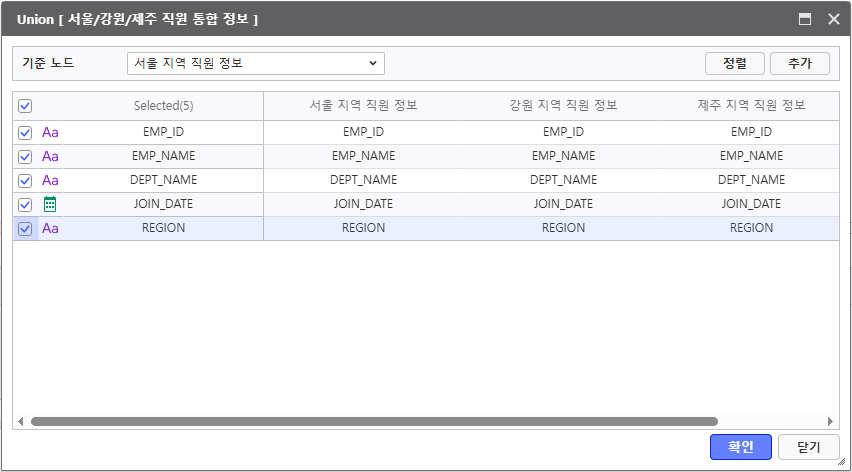The height and width of the screenshot is (472, 852).
Task: Click the resize grip at dialog corner
Action: [x=841, y=461]
